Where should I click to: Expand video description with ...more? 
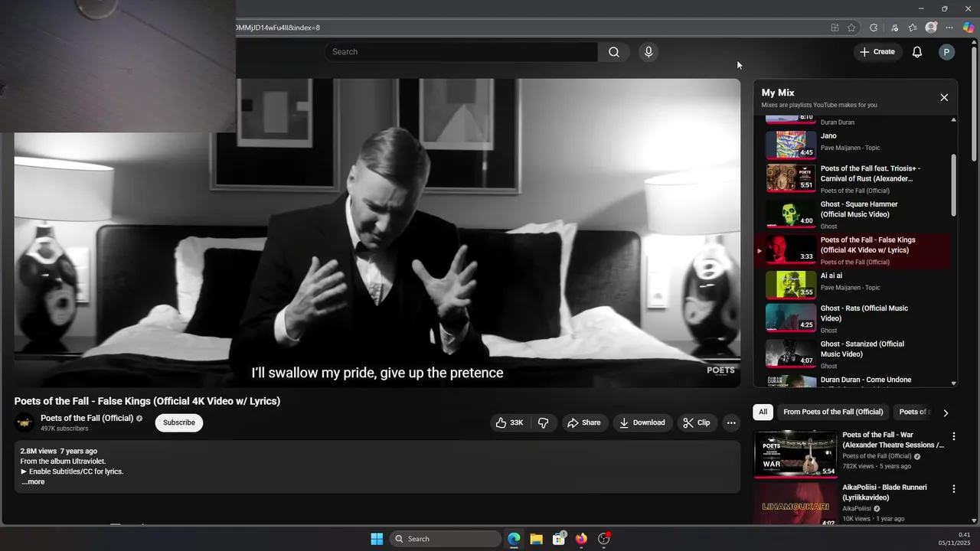(33, 482)
